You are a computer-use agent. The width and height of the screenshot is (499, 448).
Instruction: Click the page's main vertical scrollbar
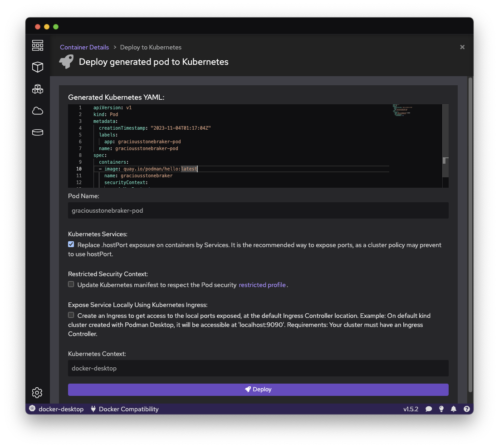470,235
